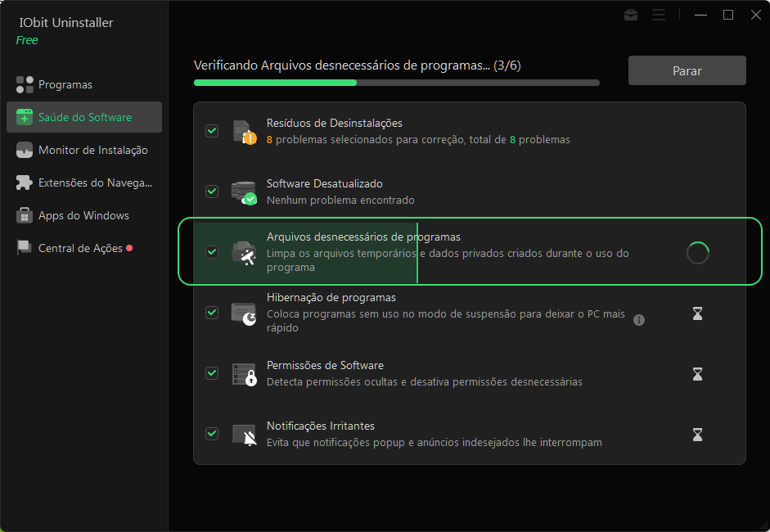Toggle Arquivos desnecessários de programas checkbox
This screenshot has width=770, height=532.
(x=212, y=251)
